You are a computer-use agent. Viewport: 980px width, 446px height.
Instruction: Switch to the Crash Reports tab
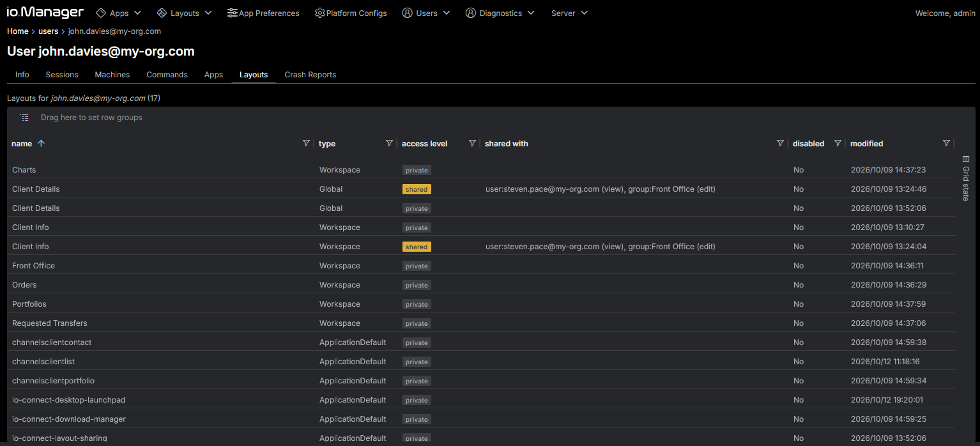tap(310, 75)
